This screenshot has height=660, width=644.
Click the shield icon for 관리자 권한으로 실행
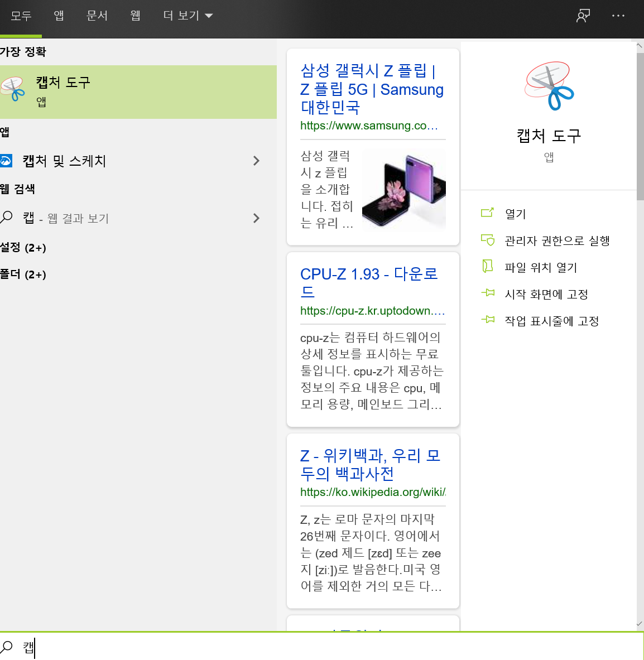(487, 240)
